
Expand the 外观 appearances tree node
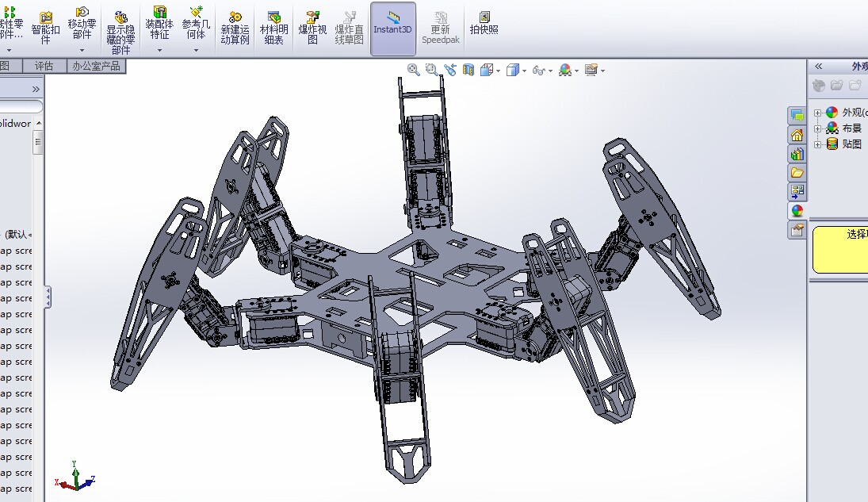[x=817, y=113]
